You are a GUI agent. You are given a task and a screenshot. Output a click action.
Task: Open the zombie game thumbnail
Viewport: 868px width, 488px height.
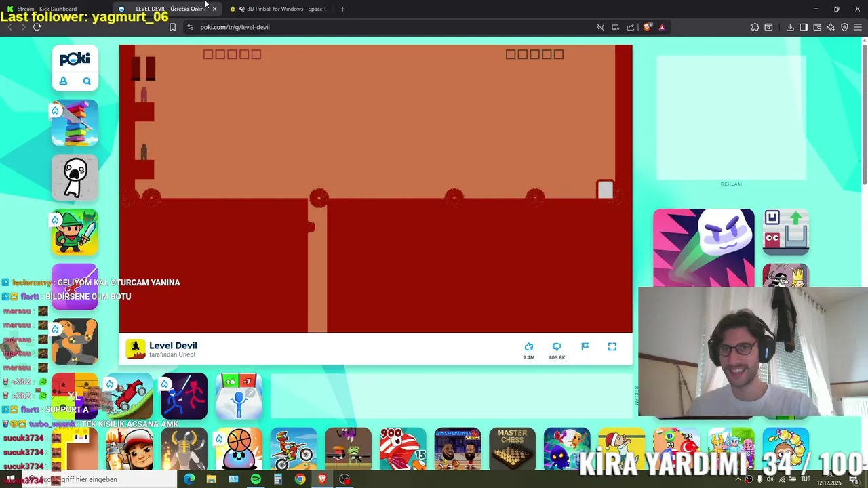point(348,449)
